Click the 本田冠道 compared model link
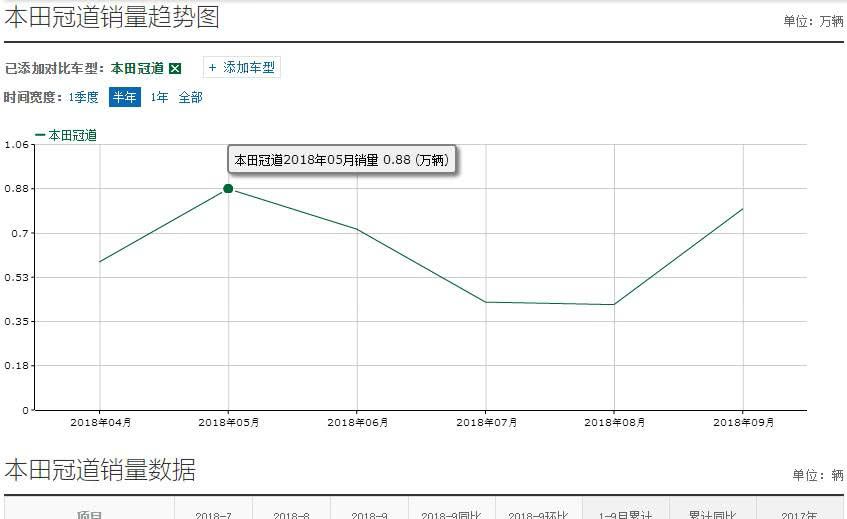Image resolution: width=847 pixels, height=519 pixels. [x=137, y=69]
